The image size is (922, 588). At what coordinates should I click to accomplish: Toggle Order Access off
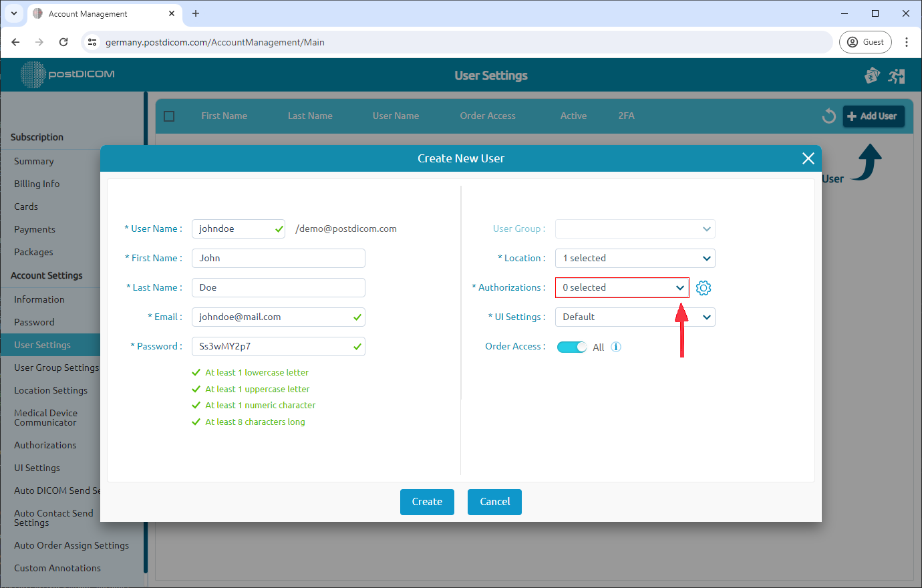click(x=572, y=347)
